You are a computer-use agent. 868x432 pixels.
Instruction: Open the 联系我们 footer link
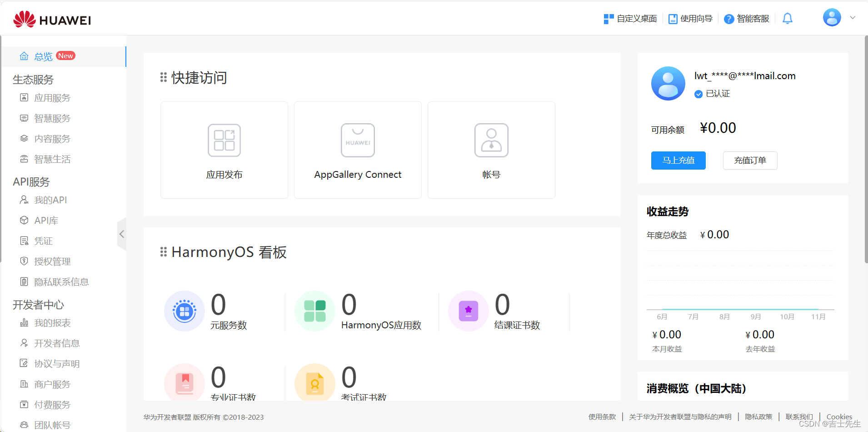[799, 417]
